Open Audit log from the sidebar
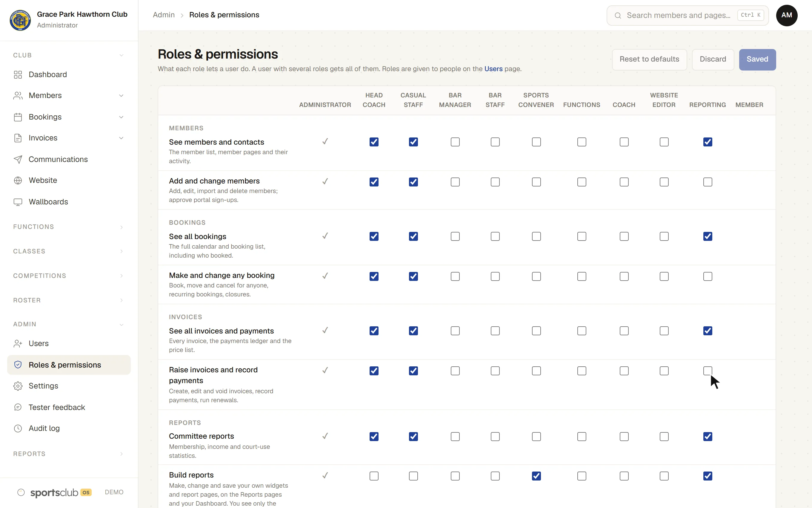 (x=68, y=429)
